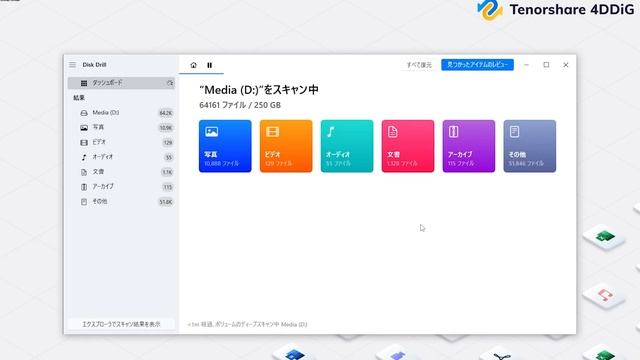Click the file icon beside sidebar その他

(x=84, y=202)
